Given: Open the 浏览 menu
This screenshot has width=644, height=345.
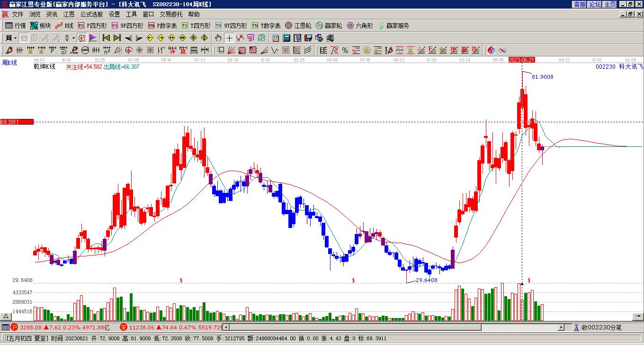Looking at the screenshot, I should tap(35, 15).
